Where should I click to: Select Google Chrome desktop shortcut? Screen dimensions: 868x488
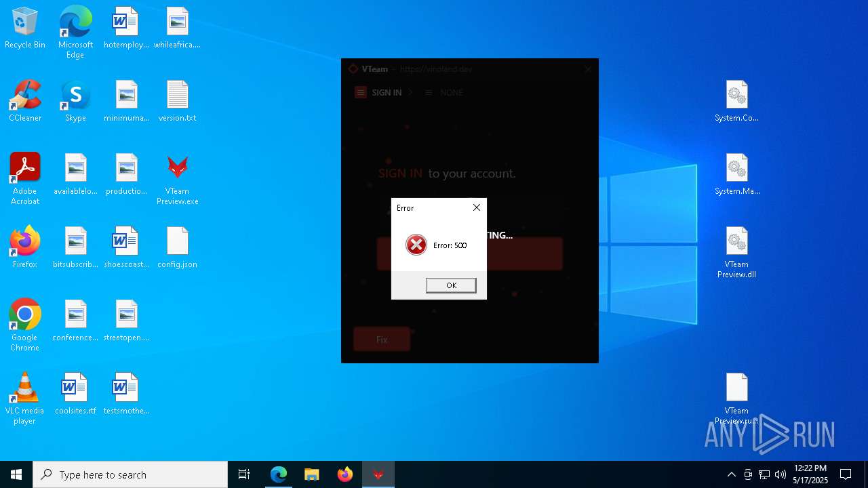[25, 325]
